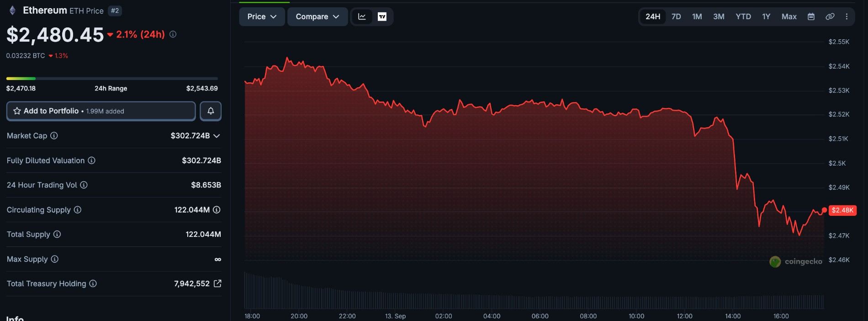This screenshot has width=868, height=321.
Task: Open the Compare dropdown
Action: coord(318,16)
